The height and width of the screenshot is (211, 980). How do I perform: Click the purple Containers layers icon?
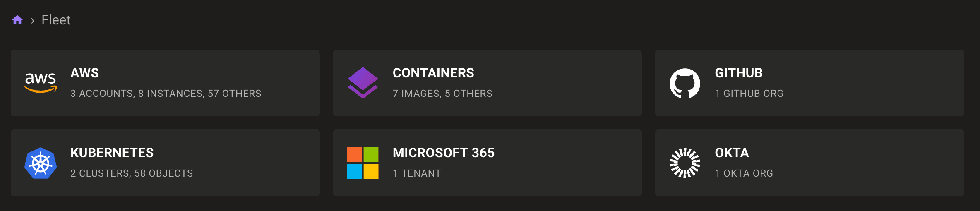coord(363,83)
